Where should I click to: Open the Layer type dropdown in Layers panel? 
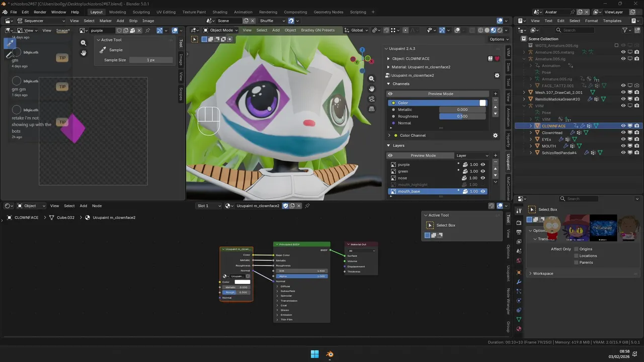472,155
